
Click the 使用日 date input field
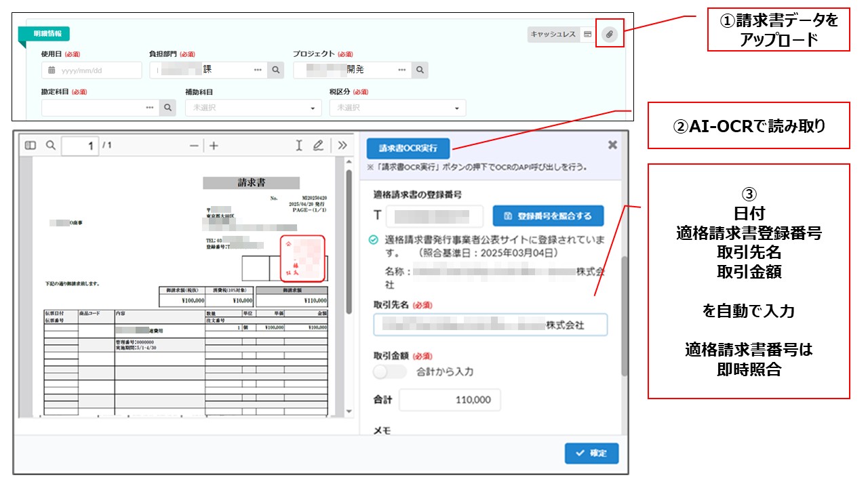tap(92, 70)
